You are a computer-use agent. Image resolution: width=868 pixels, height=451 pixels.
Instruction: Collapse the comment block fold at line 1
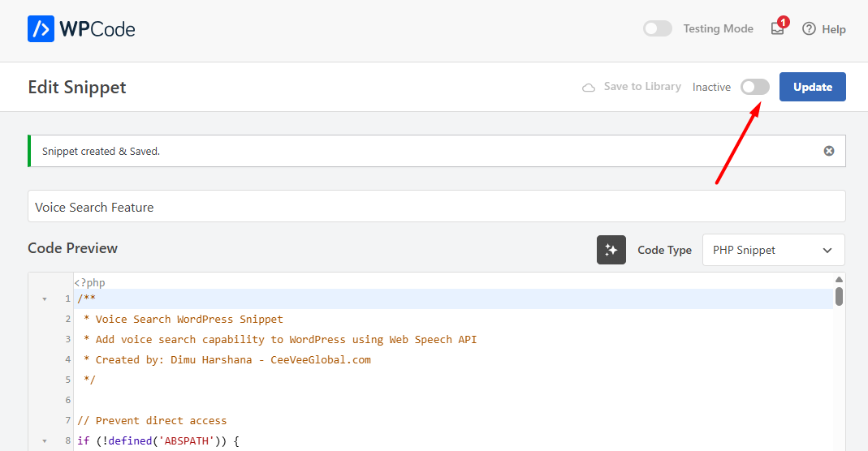[x=45, y=299]
